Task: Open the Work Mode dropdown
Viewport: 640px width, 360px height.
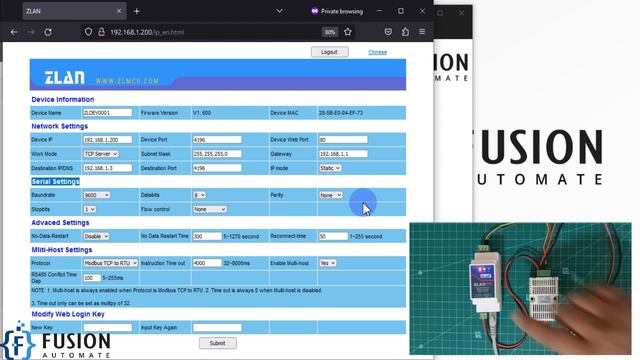Action: click(x=101, y=154)
